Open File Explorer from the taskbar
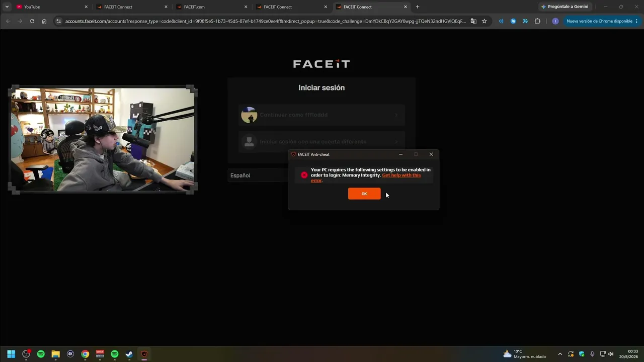The height and width of the screenshot is (362, 644). click(56, 354)
